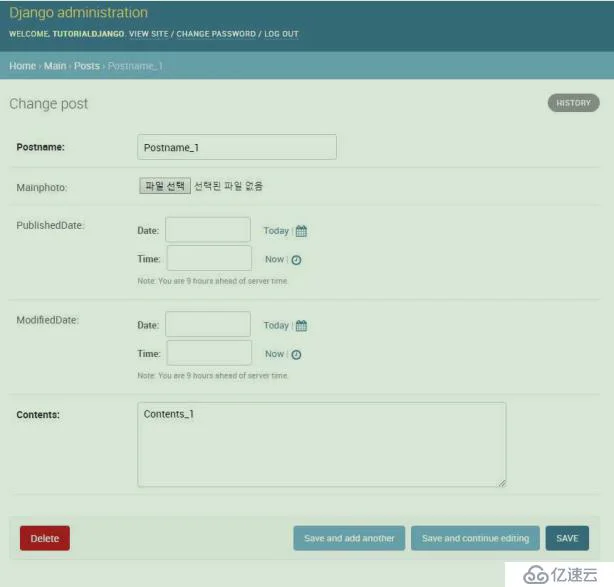Click Now link for ModifiedDate time
The image size is (614, 587).
click(274, 354)
